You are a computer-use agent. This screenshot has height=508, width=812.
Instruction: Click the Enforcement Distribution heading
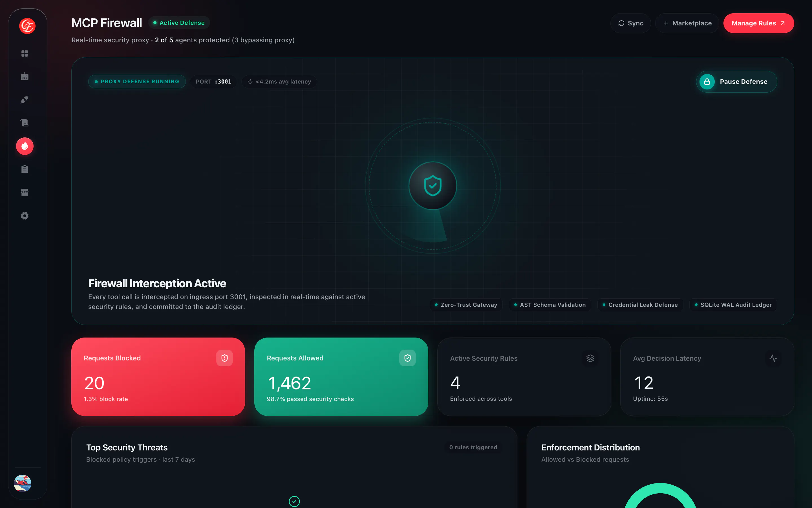(x=591, y=447)
